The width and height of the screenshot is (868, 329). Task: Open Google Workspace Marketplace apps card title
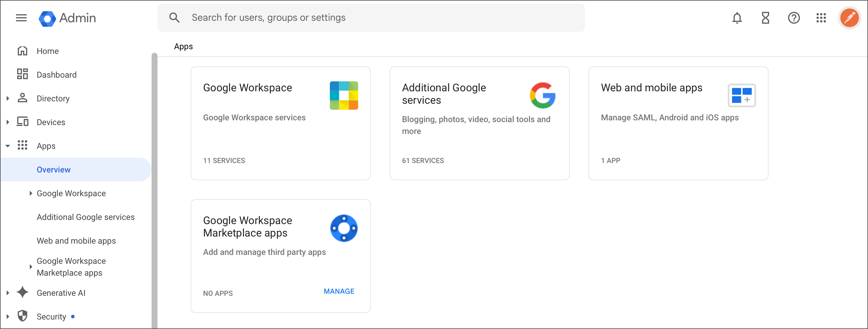coord(247,227)
